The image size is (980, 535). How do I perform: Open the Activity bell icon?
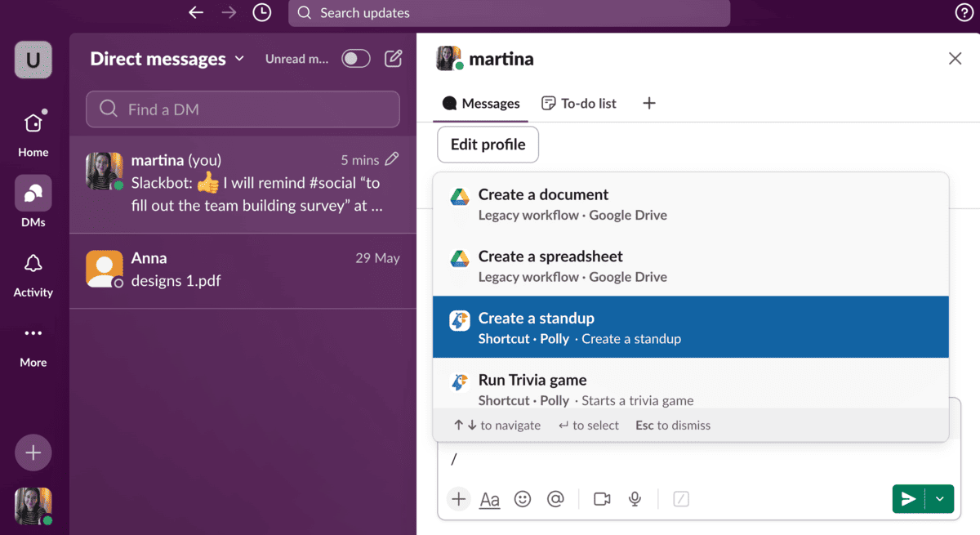pos(33,263)
